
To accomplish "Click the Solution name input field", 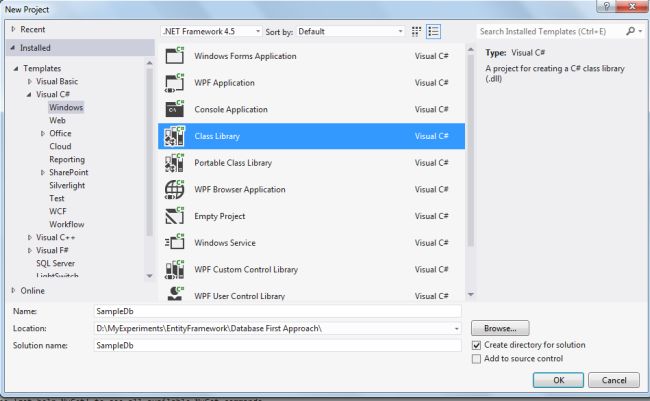I will pyautogui.click(x=277, y=345).
